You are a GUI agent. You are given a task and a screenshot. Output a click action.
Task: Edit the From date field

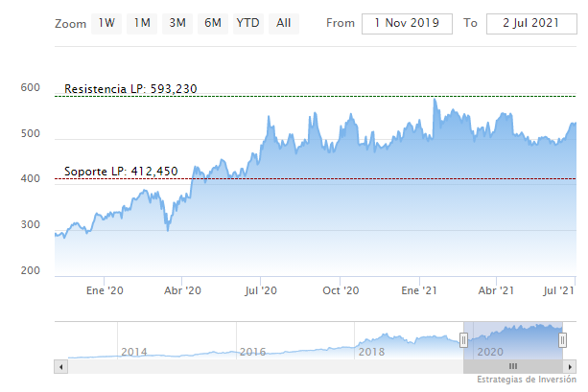click(407, 23)
